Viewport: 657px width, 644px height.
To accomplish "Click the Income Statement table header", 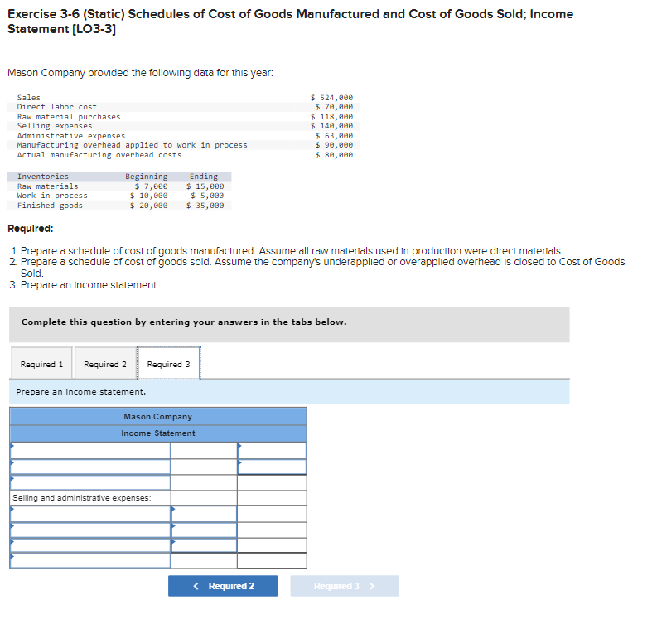I will point(158,433).
